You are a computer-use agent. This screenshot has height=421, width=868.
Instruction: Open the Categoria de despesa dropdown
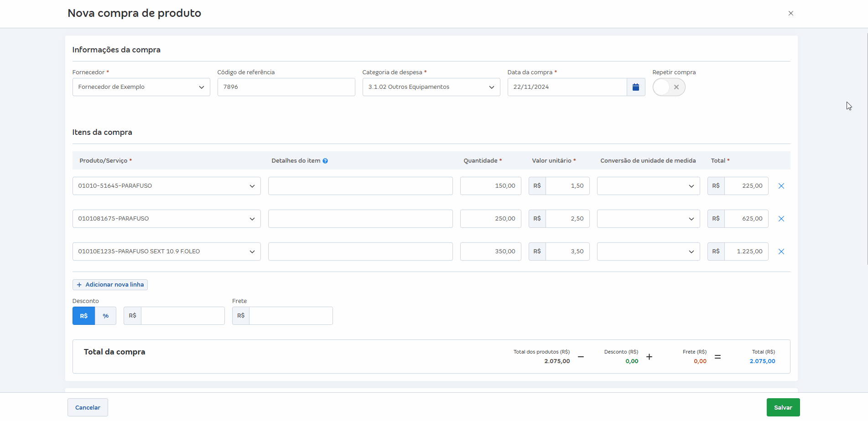(431, 87)
